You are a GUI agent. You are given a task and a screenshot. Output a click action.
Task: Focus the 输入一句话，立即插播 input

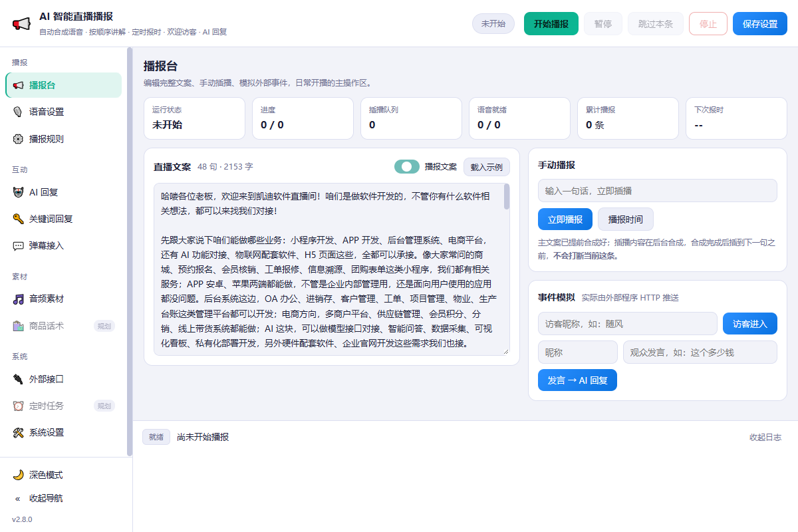click(x=658, y=191)
